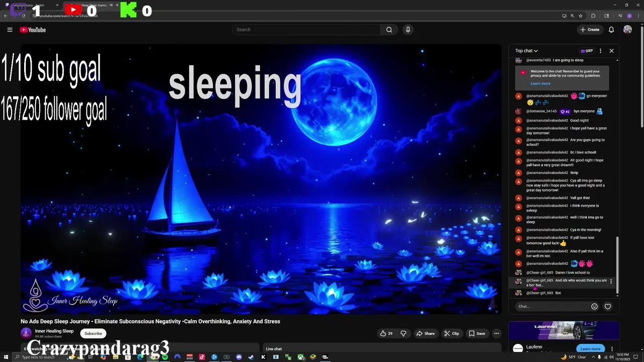The width and height of the screenshot is (644, 362).
Task: Share the video
Action: 425,333
